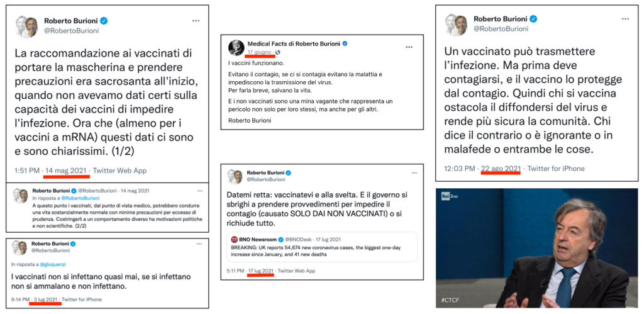Open three-dot menu on the (2/2) reply tweet
The width and height of the screenshot is (644, 314).
[x=200, y=191]
